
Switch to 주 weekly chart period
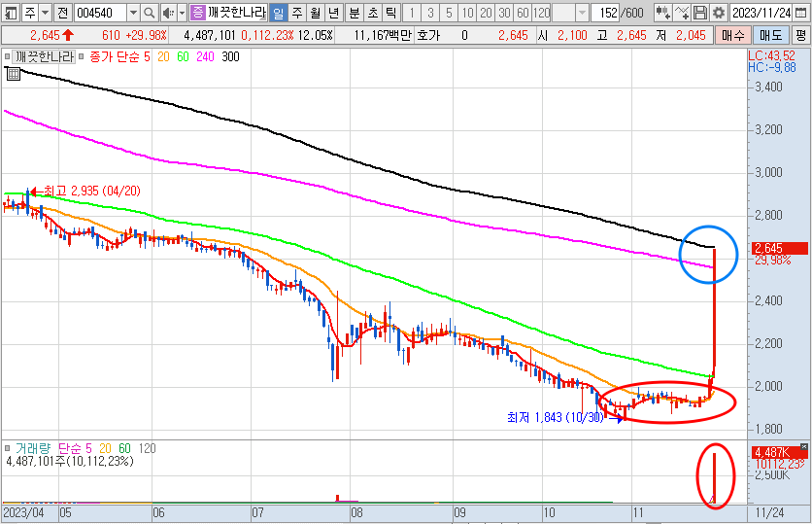tap(297, 13)
